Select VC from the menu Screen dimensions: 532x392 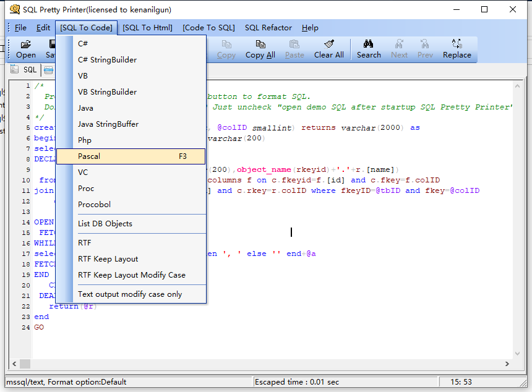[131, 173]
